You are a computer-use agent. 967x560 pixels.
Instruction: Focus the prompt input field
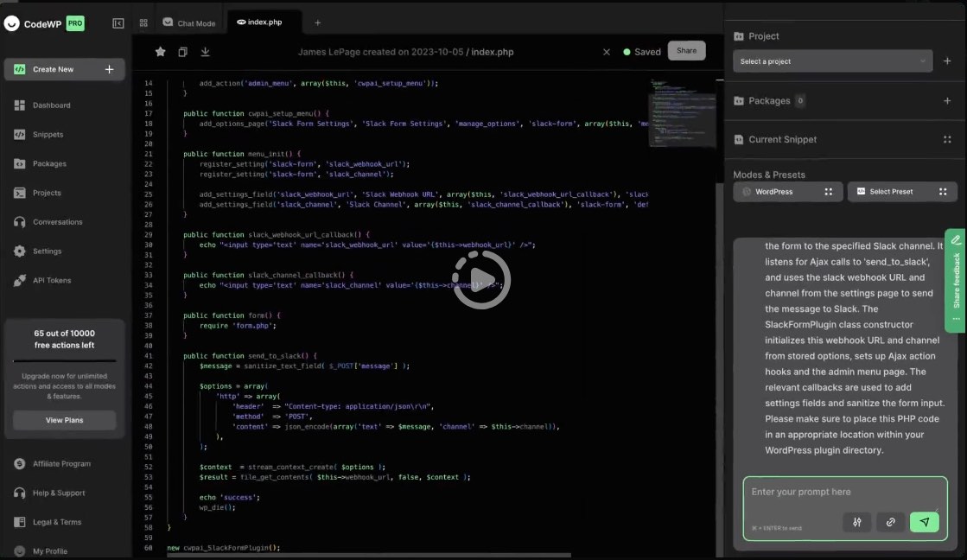[x=845, y=492]
